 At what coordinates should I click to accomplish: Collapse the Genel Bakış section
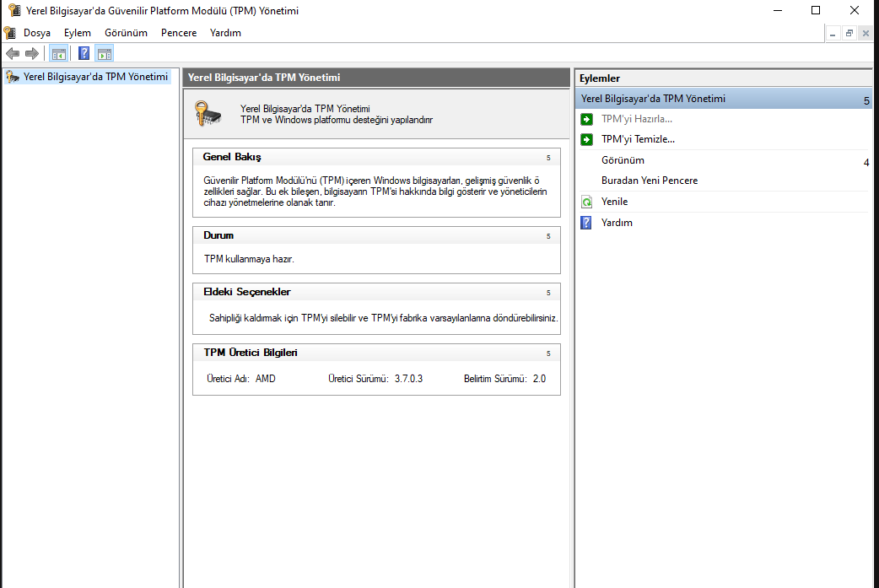point(548,158)
